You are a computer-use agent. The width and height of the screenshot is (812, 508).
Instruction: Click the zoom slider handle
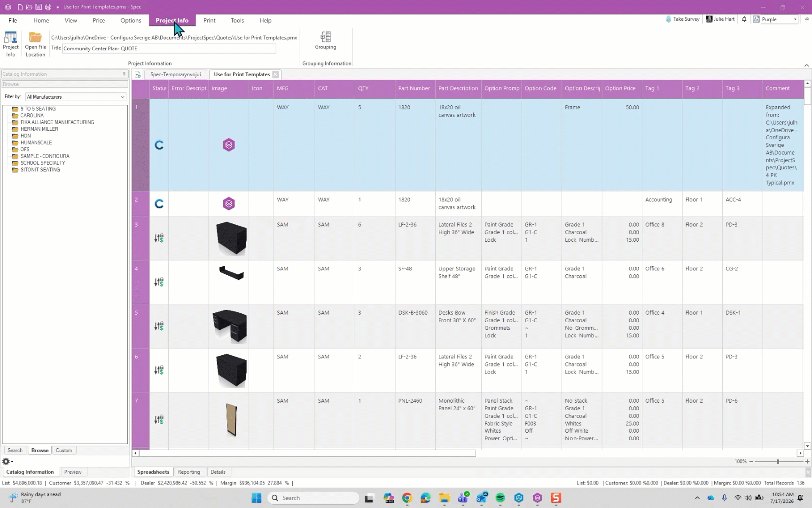click(778, 461)
